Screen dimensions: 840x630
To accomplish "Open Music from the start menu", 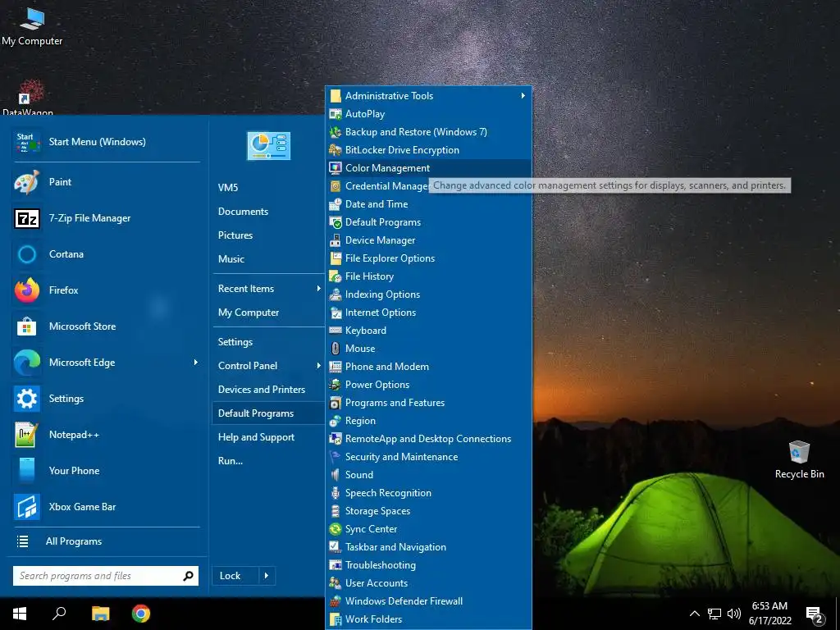I will tap(231, 259).
